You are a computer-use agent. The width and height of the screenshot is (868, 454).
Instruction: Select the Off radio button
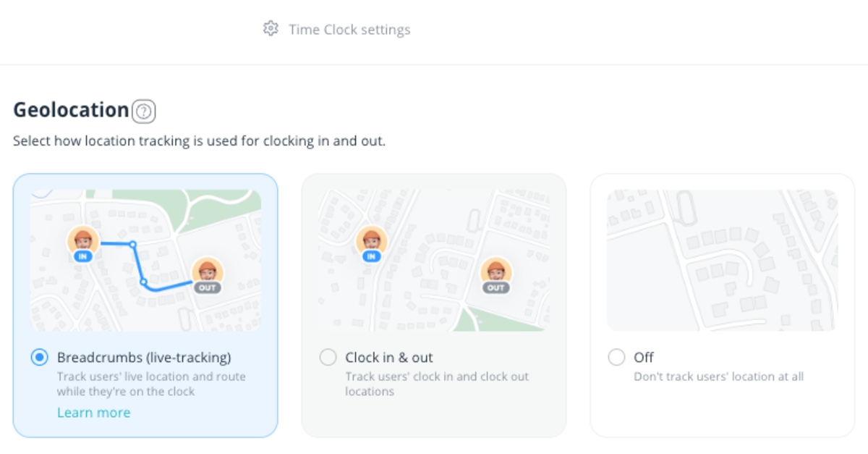[x=616, y=357]
